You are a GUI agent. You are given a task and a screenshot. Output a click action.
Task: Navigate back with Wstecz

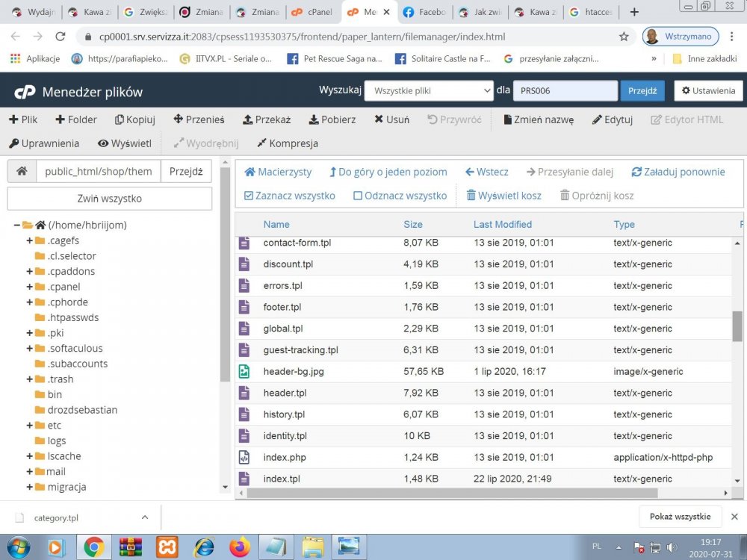[487, 172]
